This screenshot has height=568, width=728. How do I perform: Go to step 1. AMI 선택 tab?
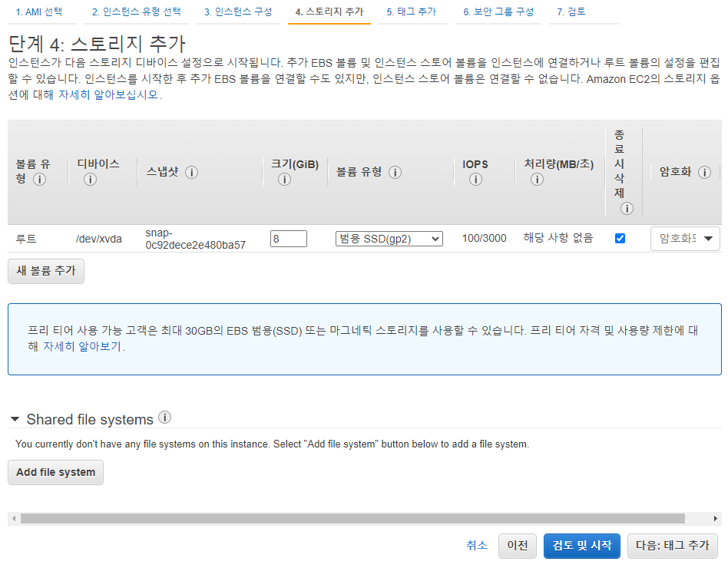pyautogui.click(x=39, y=12)
